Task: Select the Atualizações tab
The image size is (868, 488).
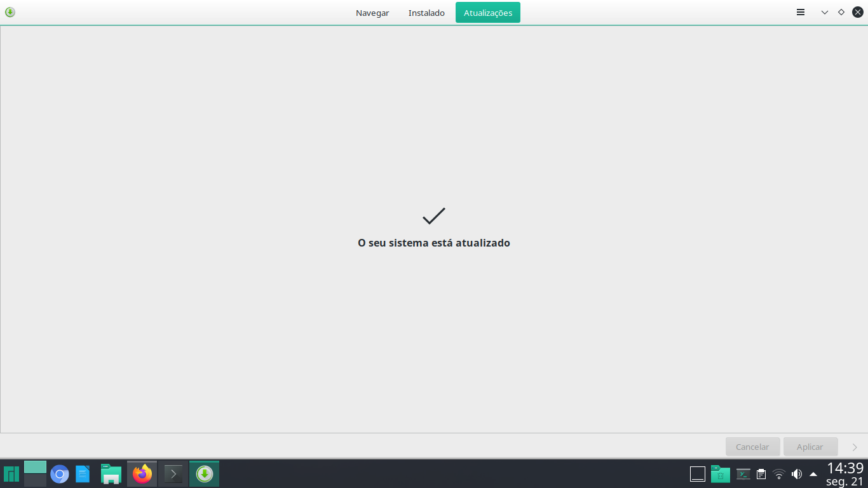Action: pyautogui.click(x=488, y=13)
